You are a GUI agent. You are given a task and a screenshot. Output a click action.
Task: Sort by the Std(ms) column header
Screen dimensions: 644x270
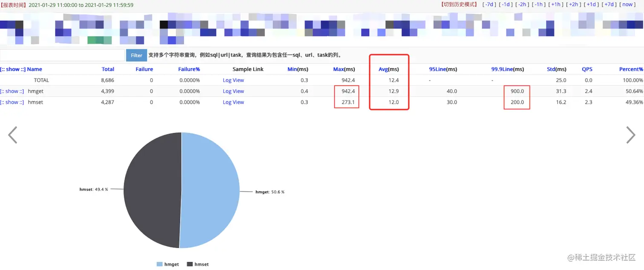click(x=557, y=69)
